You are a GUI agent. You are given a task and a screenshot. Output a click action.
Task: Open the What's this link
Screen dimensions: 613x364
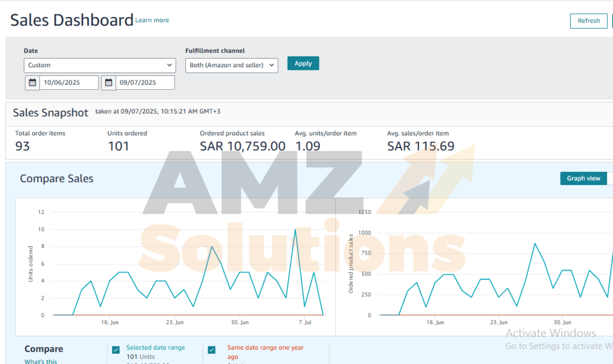(41, 361)
